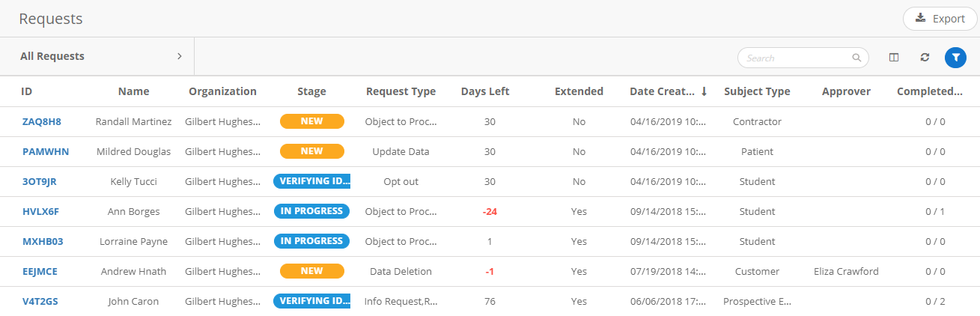Open request V4T2GS
The width and height of the screenshot is (980, 316).
[x=40, y=301]
